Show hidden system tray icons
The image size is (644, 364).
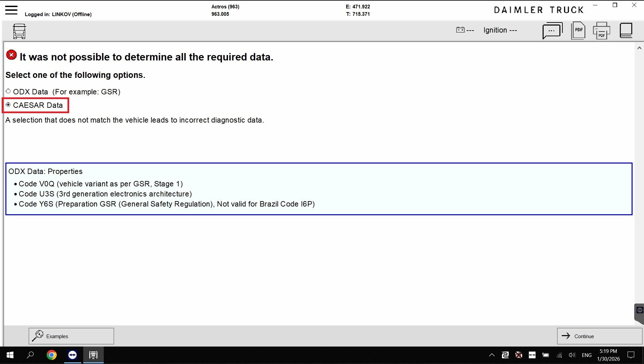[x=492, y=355]
